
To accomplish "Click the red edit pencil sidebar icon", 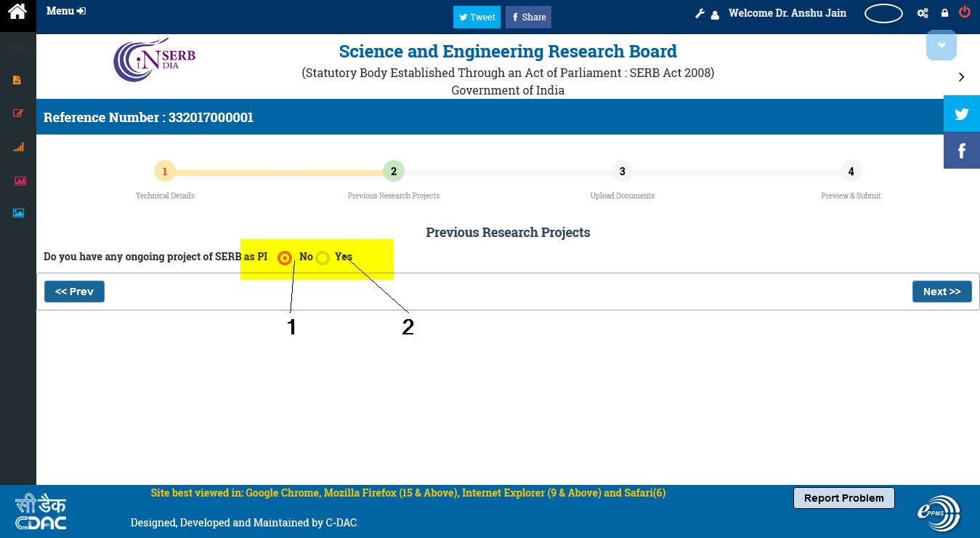I will point(18,113).
